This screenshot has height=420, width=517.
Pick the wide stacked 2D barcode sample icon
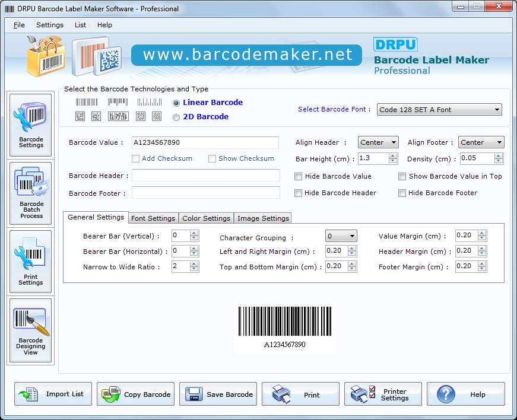(118, 116)
